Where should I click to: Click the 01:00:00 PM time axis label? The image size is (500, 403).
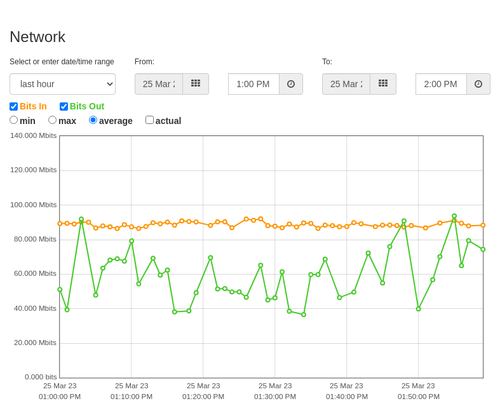click(60, 397)
